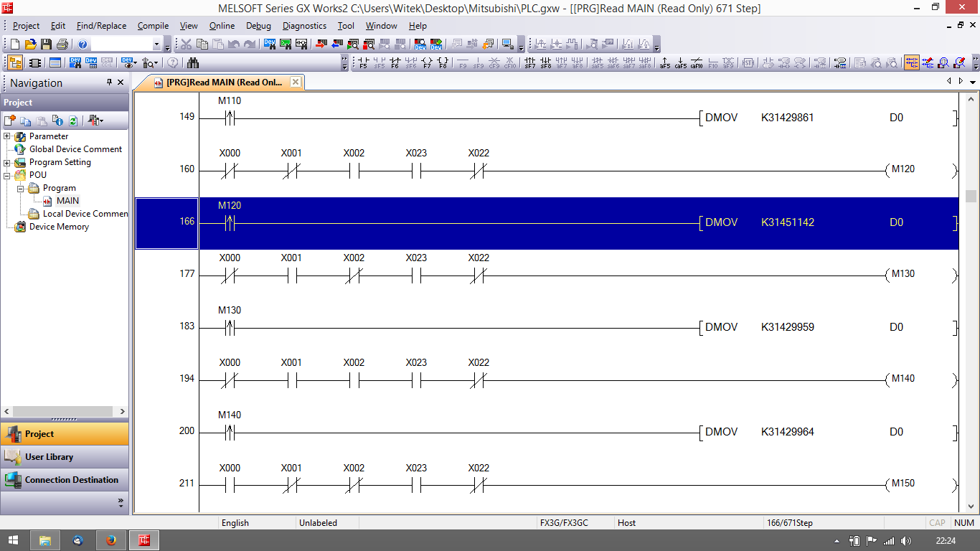This screenshot has width=980, height=551.
Task: Open the Find/Replace menu
Action: pyautogui.click(x=101, y=25)
